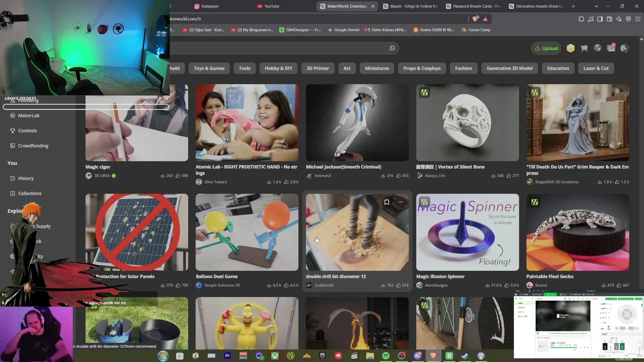Click the Collections bookmark icon

click(13, 194)
